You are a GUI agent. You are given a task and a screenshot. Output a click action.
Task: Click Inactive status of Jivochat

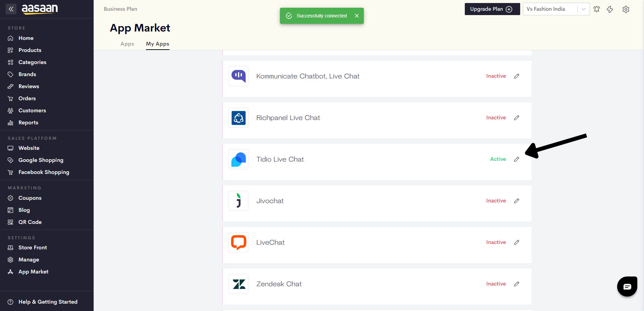coord(496,201)
